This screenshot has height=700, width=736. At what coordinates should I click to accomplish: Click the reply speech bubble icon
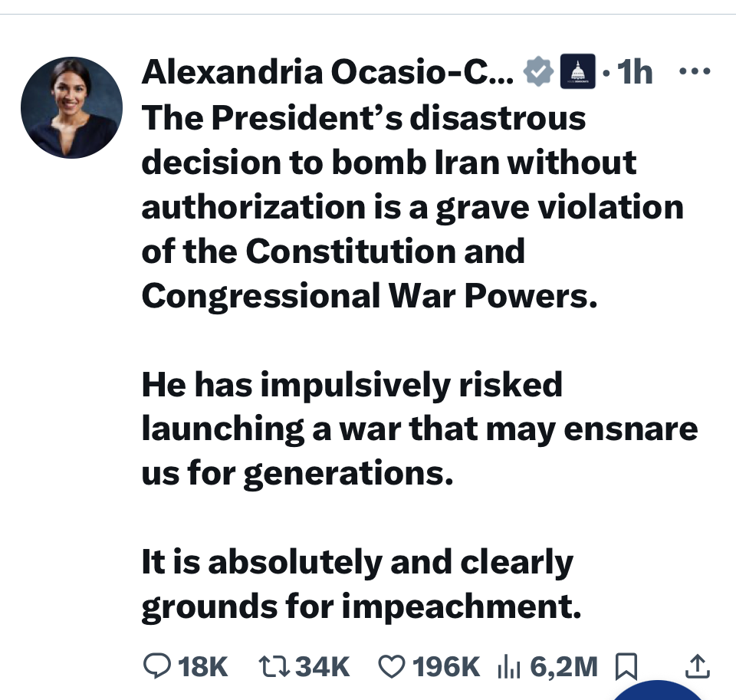click(x=156, y=666)
